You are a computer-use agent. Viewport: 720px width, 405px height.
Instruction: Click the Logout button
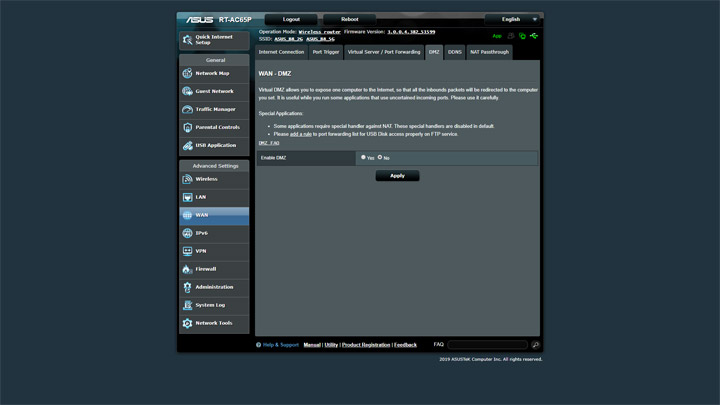click(x=291, y=19)
